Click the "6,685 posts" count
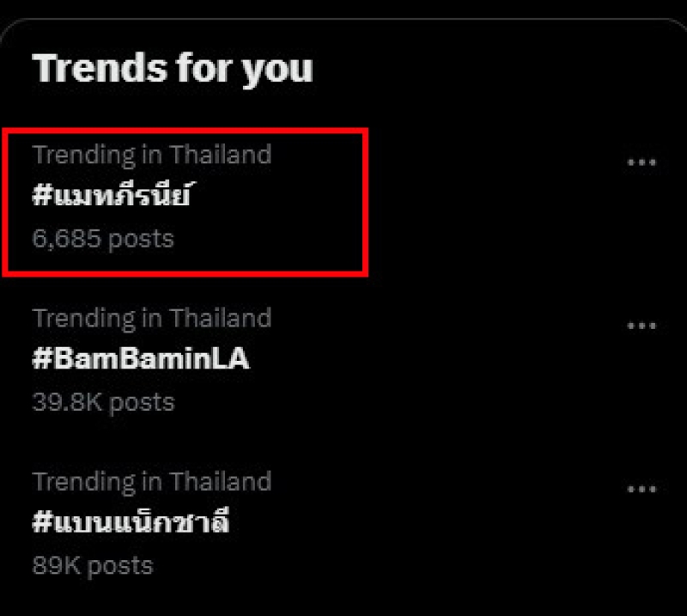687x616 pixels. pos(103,238)
